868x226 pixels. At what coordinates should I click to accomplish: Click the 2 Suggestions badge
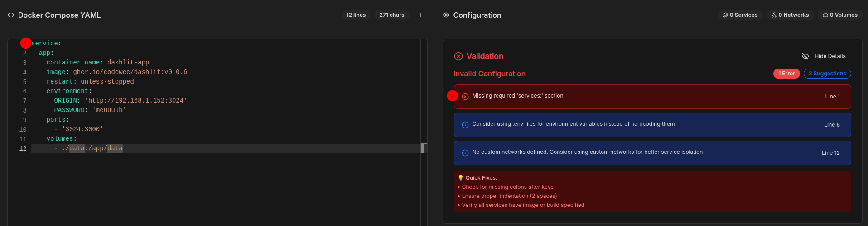click(x=827, y=74)
